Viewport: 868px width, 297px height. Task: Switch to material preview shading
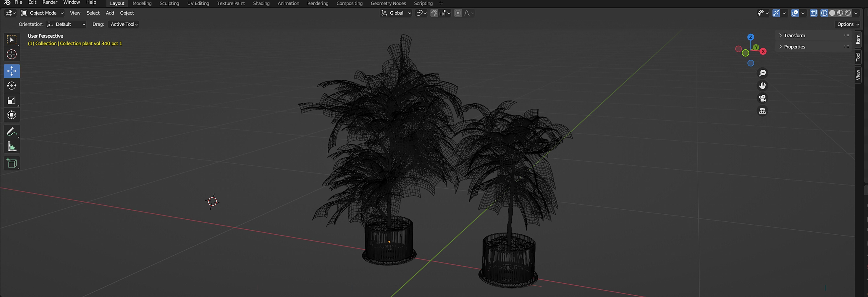click(840, 13)
